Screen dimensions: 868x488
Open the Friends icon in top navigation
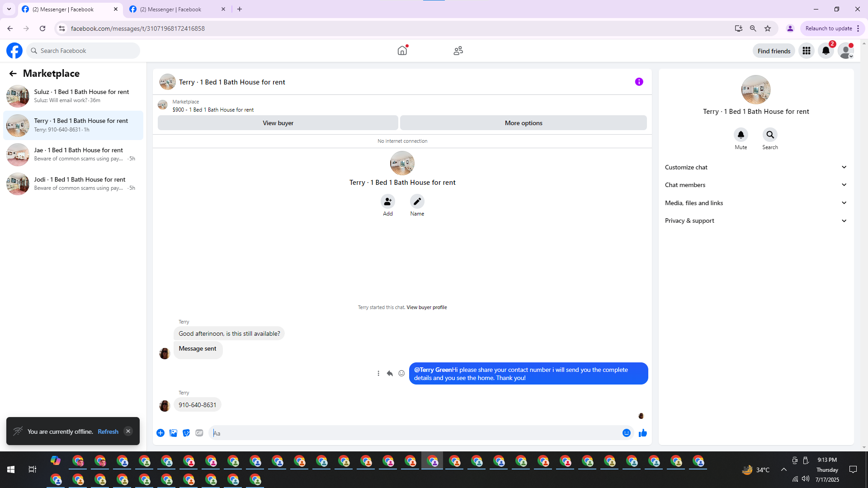(458, 51)
